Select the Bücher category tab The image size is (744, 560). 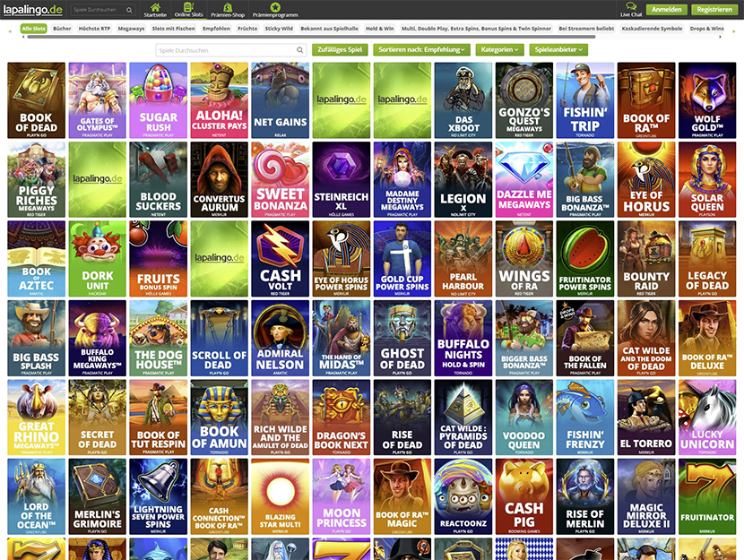tap(62, 29)
